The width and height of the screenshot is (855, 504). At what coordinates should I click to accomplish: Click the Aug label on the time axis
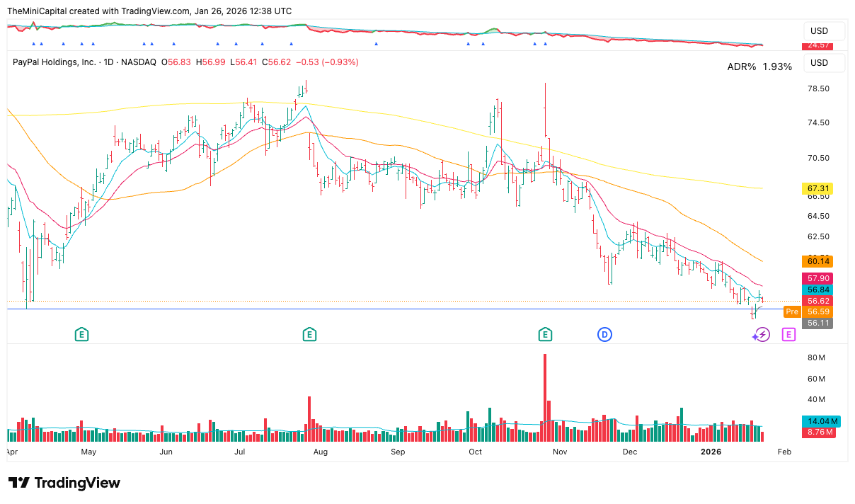point(320,451)
